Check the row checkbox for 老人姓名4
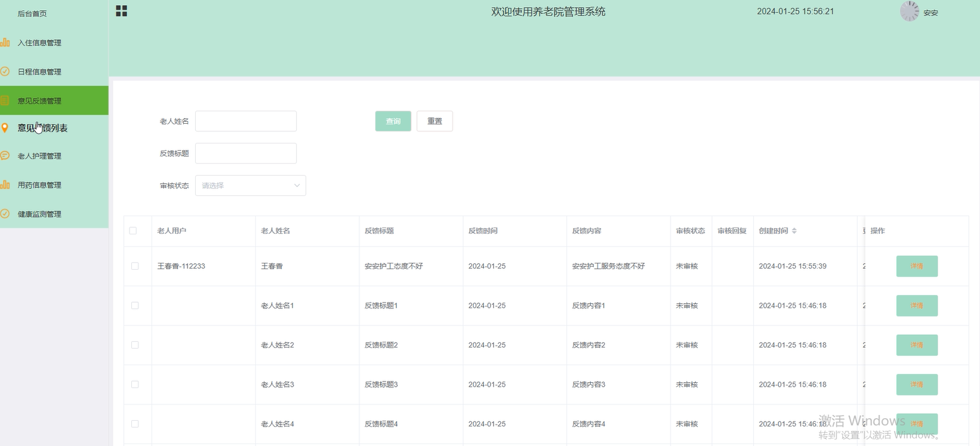 click(x=134, y=424)
